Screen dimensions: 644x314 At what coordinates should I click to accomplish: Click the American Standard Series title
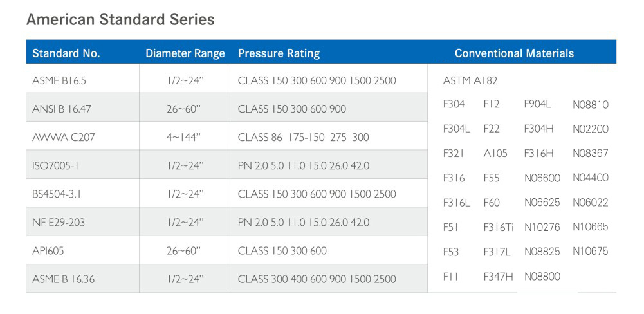120,20
